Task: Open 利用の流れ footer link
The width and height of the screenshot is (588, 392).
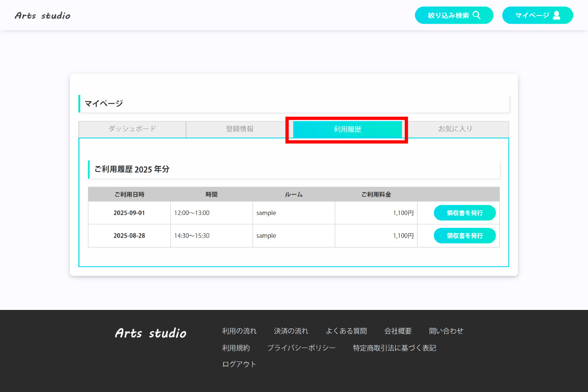Action: pyautogui.click(x=239, y=331)
